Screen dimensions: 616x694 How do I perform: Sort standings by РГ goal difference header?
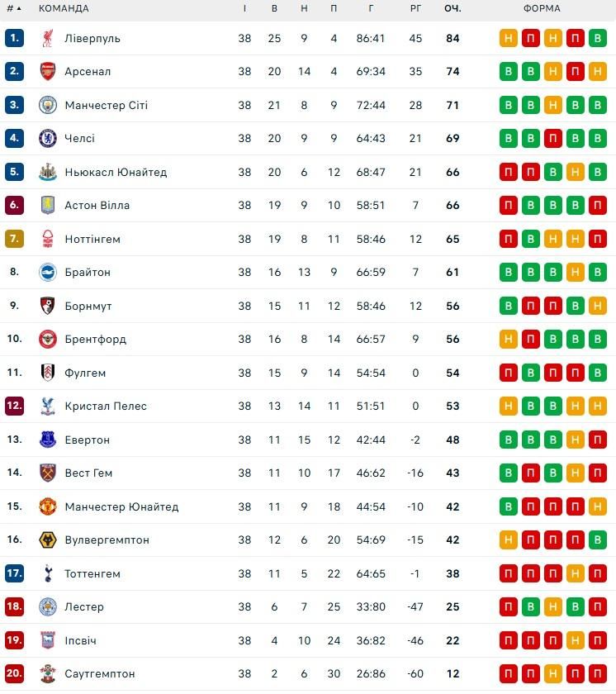(415, 8)
